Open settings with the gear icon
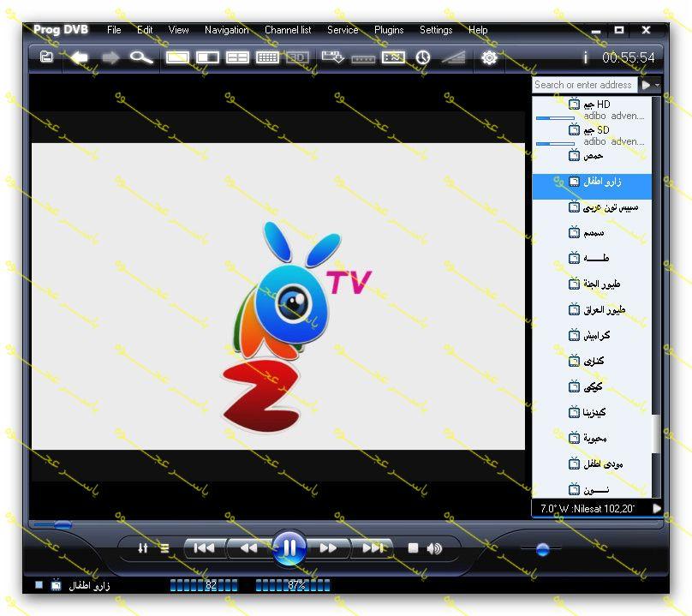 pos(489,57)
